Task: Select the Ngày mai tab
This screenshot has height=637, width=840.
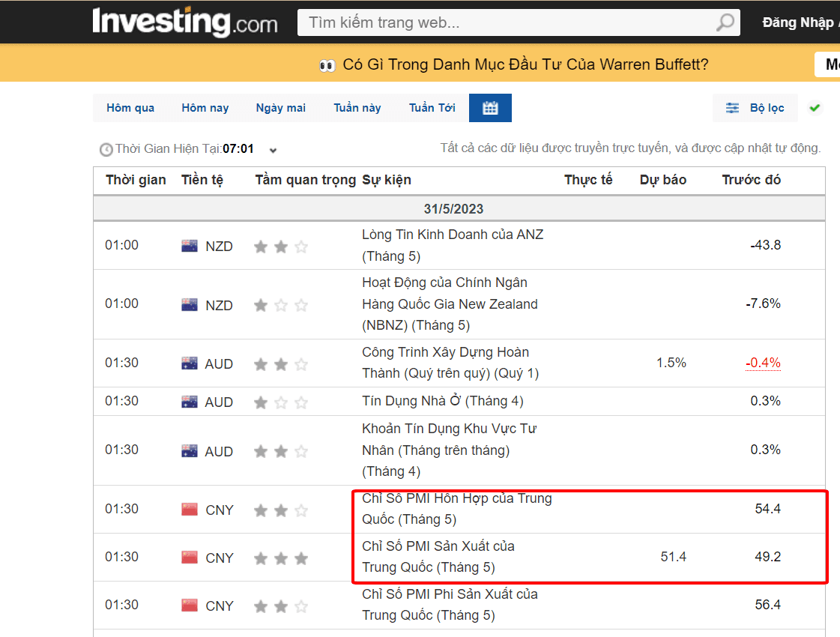Action: click(281, 108)
